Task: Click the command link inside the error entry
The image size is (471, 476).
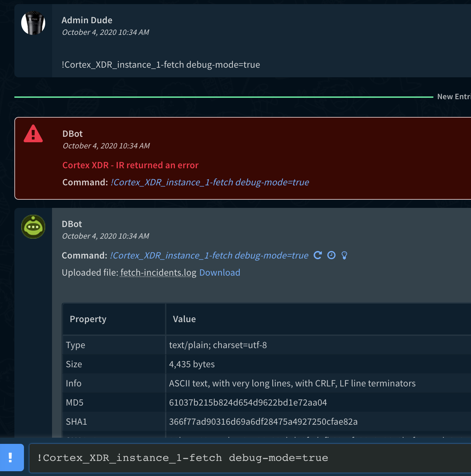Action: 210,182
